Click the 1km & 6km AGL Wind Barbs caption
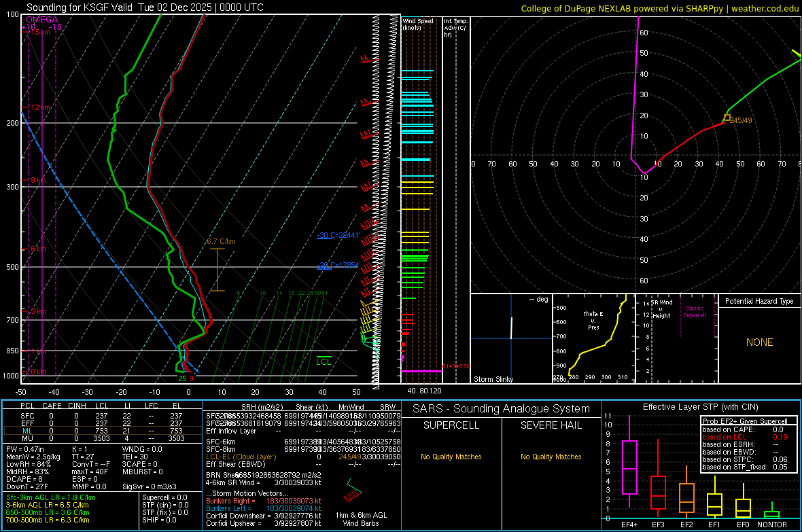Screen dimensions: 802x532 (x=361, y=519)
